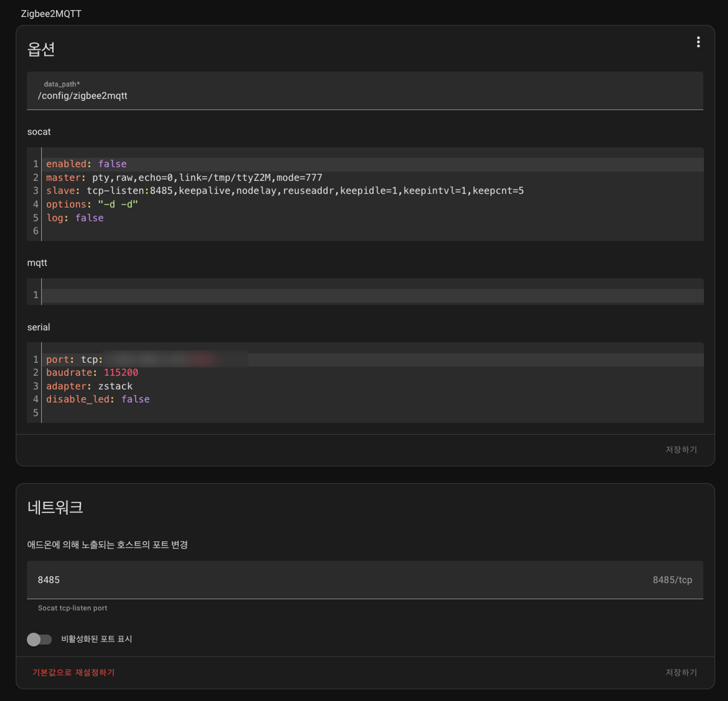Click the baudrate 115200 value
The width and height of the screenshot is (728, 701).
121,373
